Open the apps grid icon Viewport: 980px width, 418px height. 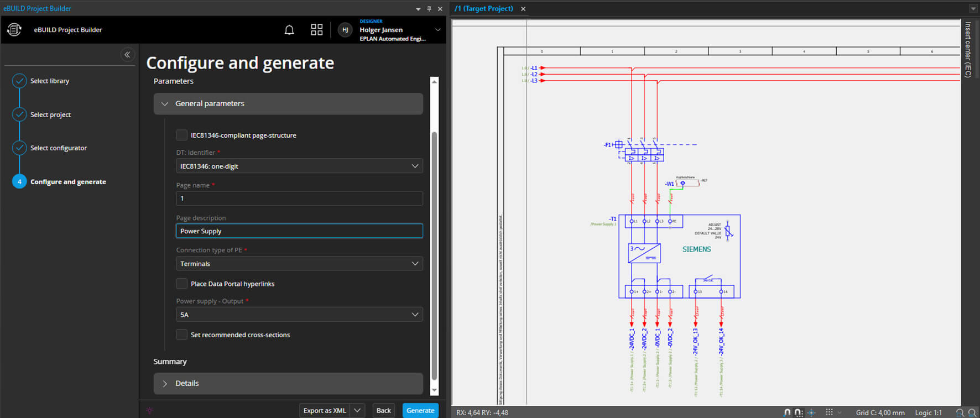pos(317,30)
